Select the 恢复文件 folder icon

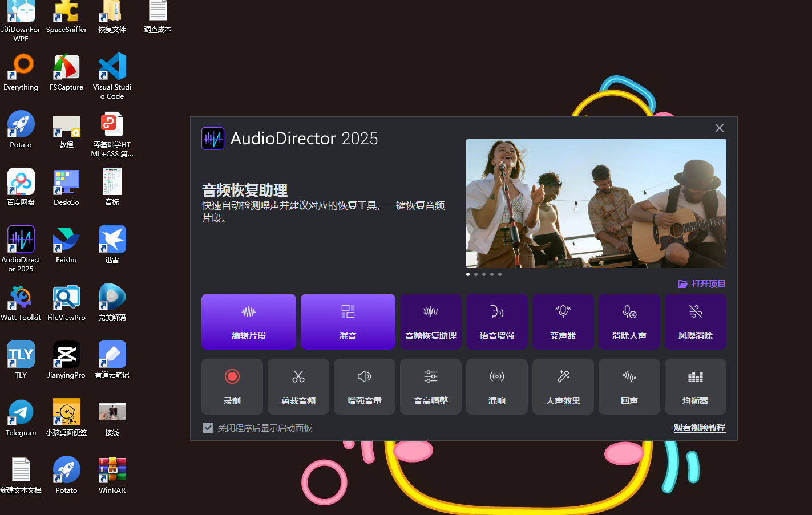[112, 17]
